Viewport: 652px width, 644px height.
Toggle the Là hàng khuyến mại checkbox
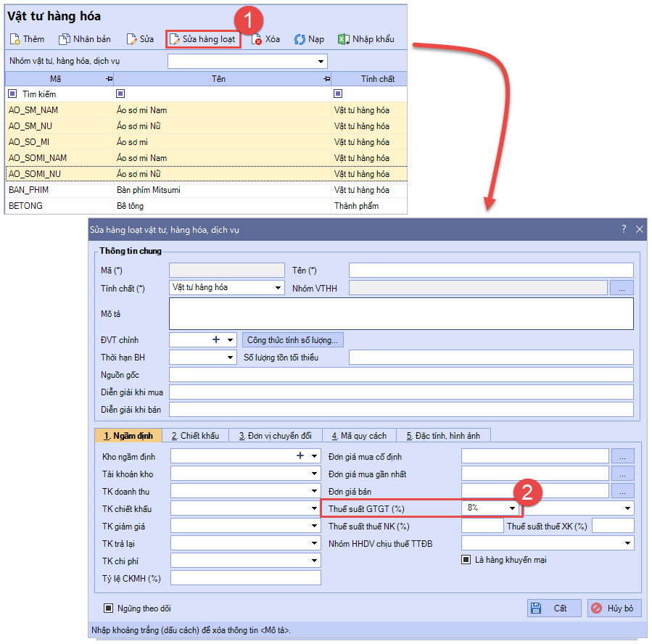click(x=467, y=559)
